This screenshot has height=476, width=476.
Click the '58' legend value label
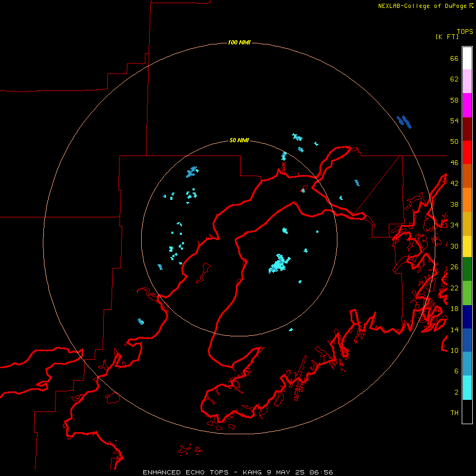click(454, 100)
